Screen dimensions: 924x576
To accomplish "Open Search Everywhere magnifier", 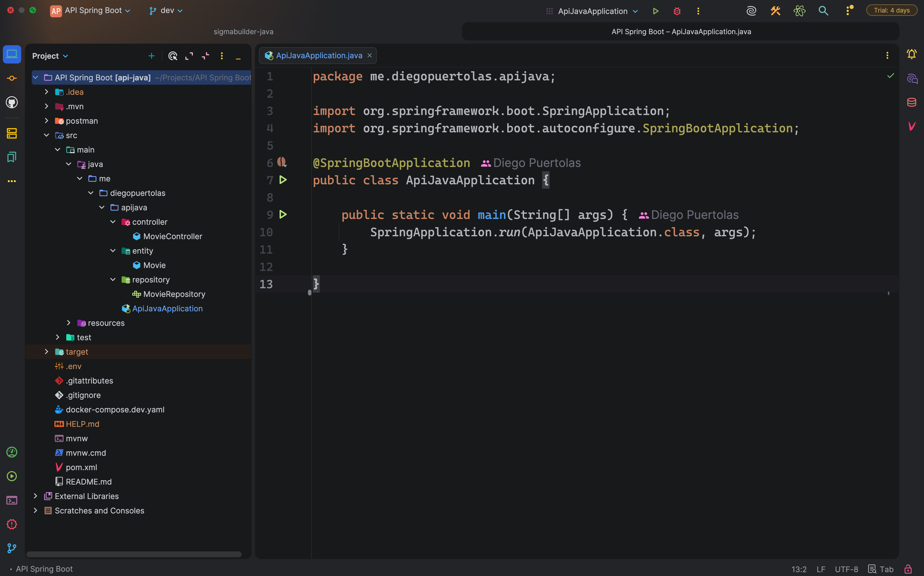I will pyautogui.click(x=823, y=11).
